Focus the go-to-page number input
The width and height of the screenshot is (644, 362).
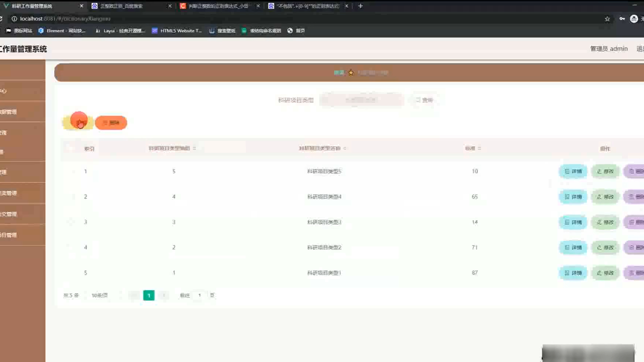coord(200,295)
